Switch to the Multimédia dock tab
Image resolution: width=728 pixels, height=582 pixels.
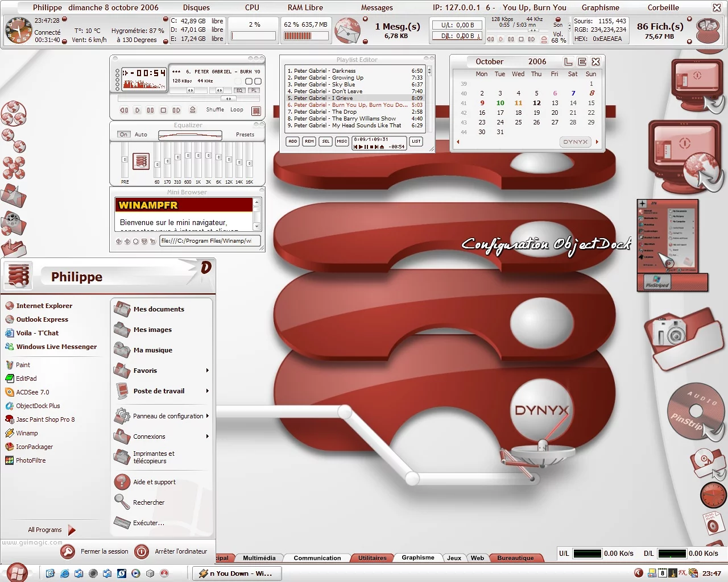click(x=259, y=558)
